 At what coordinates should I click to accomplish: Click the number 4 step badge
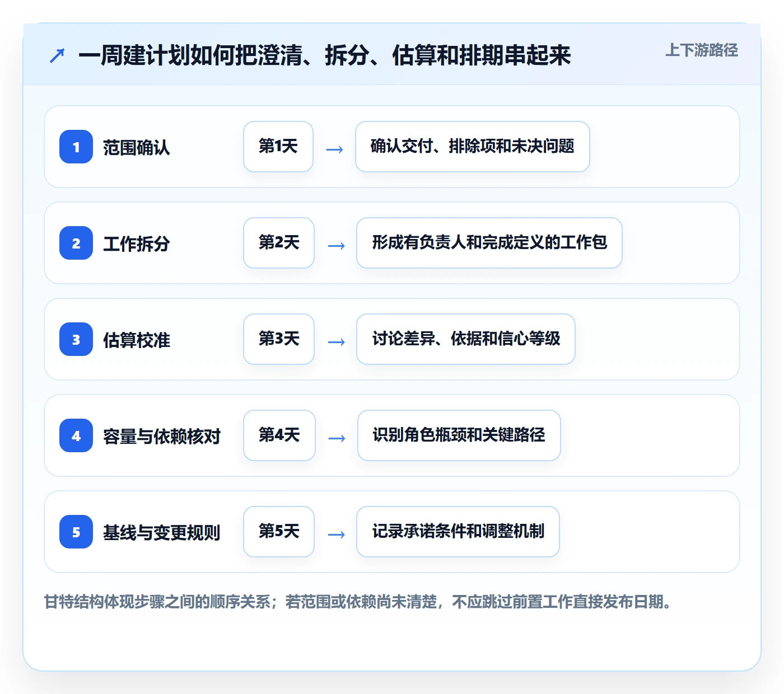76,435
